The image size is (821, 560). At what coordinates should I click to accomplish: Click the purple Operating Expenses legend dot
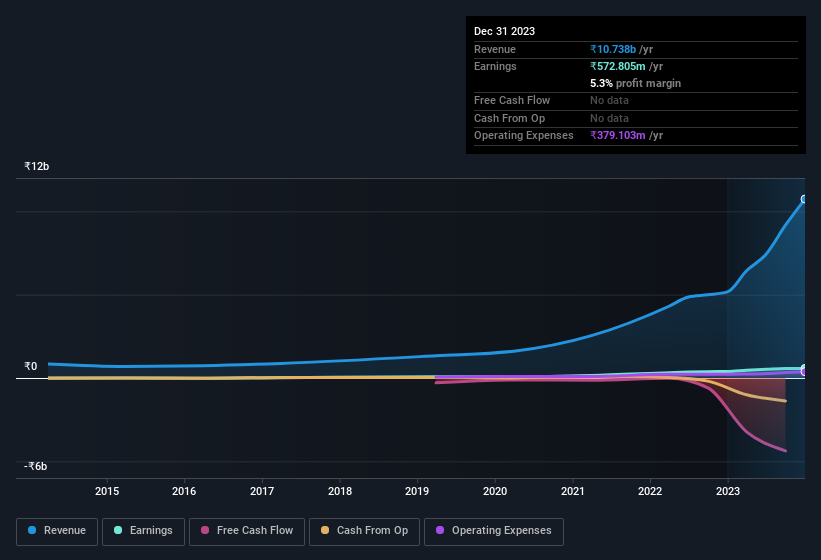pos(440,531)
